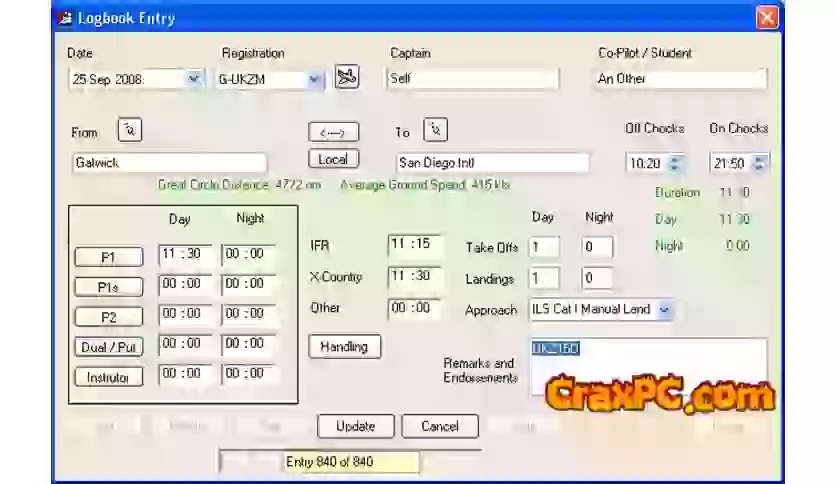Click the Co-Pilot / Student field

pos(681,78)
